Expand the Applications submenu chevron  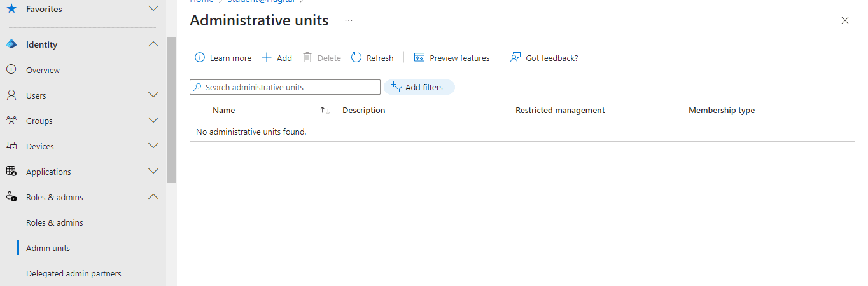tap(153, 172)
